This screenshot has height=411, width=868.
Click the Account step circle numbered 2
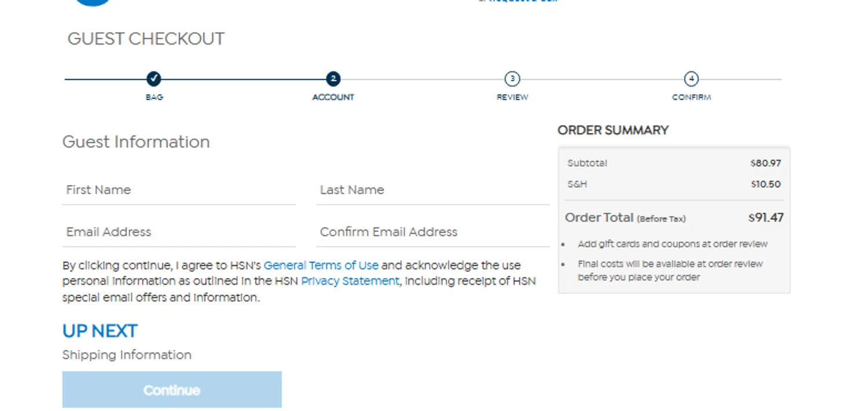point(333,79)
